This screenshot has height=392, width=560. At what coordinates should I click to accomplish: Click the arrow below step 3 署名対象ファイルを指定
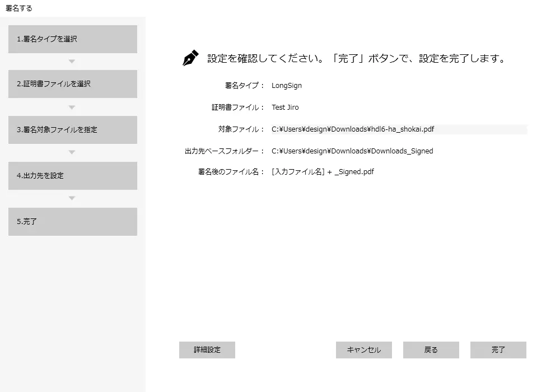coord(72,152)
